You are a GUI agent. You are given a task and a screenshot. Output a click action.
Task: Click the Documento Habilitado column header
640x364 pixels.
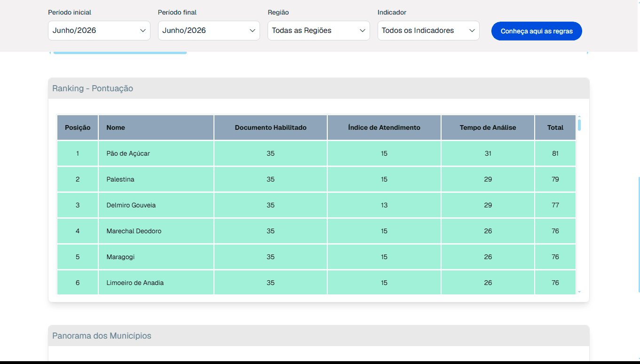coord(271,127)
